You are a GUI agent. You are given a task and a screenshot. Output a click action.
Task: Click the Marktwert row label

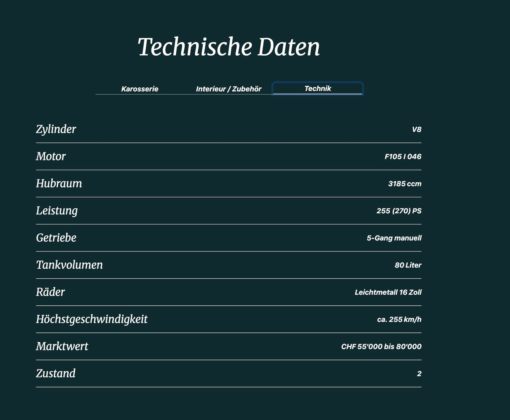tap(62, 346)
